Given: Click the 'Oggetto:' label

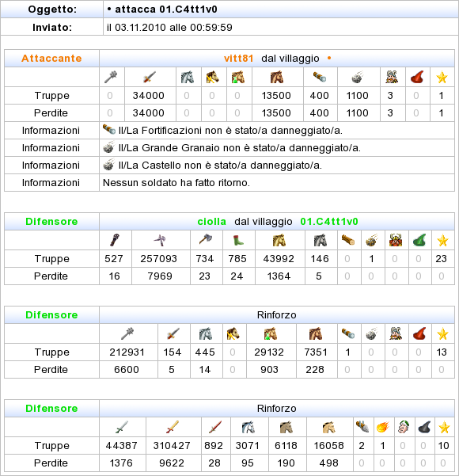Looking at the screenshot, I should point(52,10).
